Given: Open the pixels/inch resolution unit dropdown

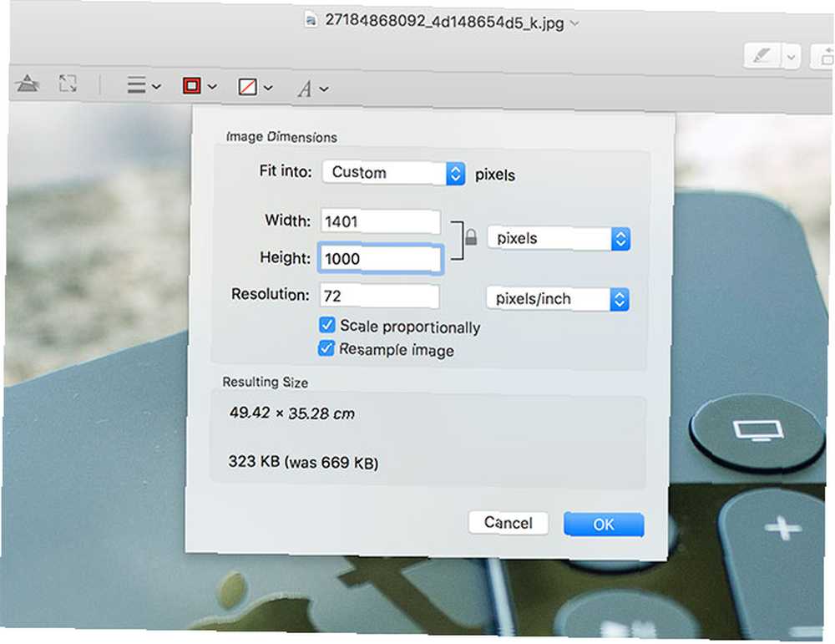Looking at the screenshot, I should click(558, 299).
